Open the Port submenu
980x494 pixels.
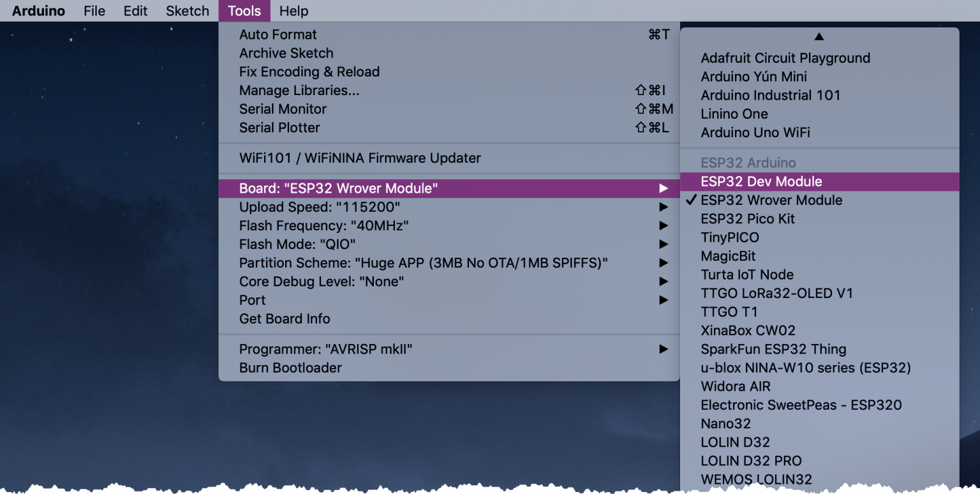click(x=252, y=300)
